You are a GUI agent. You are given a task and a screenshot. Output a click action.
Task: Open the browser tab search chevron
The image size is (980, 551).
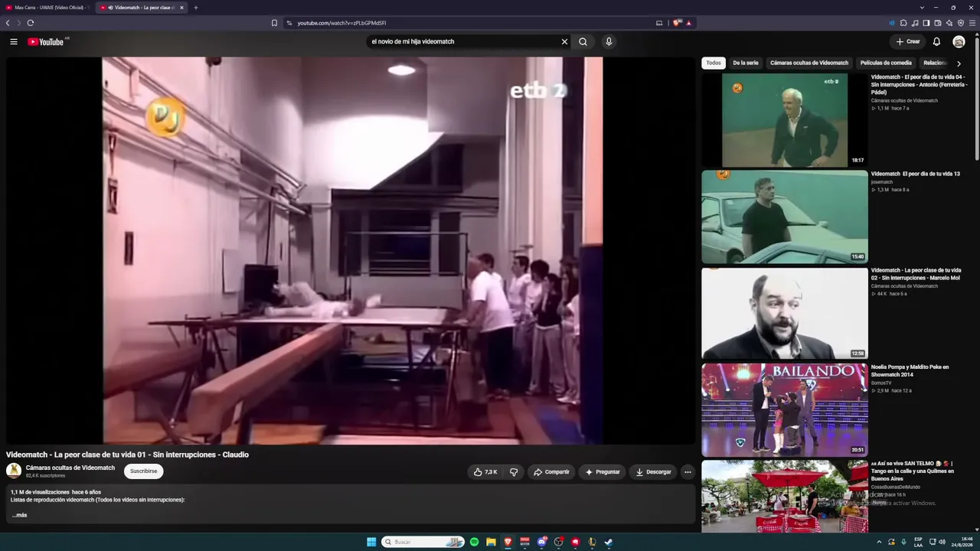923,8
